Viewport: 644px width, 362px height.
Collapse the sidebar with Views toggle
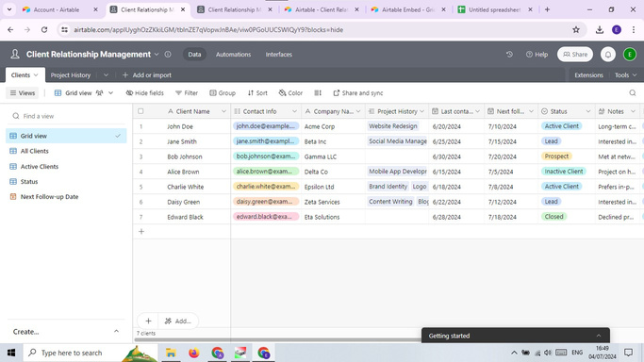23,93
